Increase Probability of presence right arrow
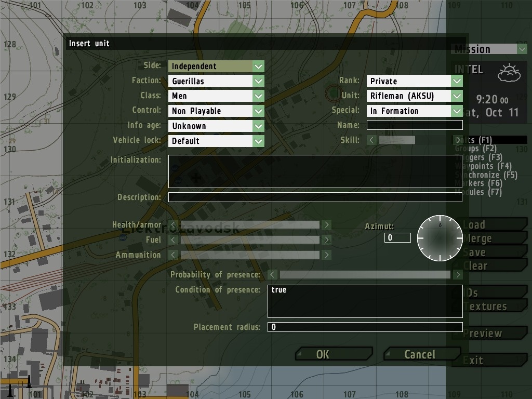Image resolution: width=532 pixels, height=399 pixels. coord(458,274)
